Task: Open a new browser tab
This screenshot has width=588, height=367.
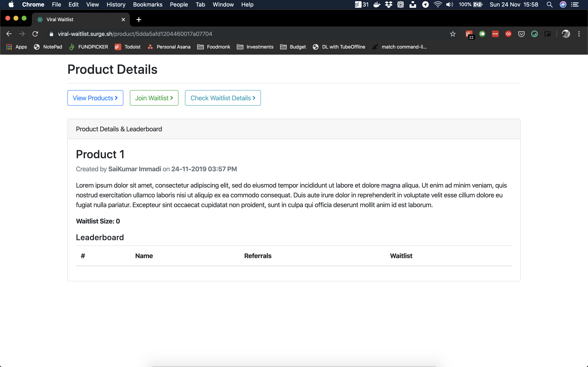Action: 139,20
